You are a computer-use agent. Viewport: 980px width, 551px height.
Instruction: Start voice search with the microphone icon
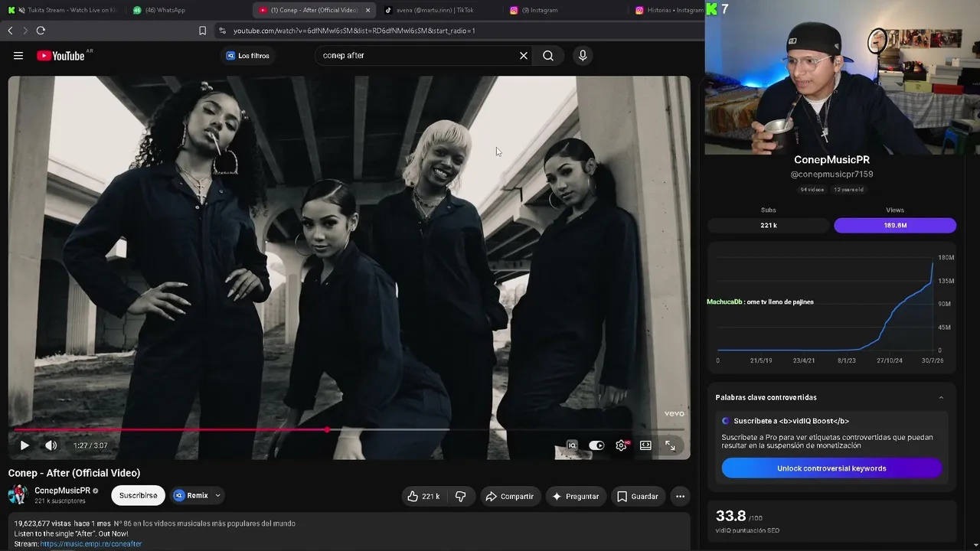(583, 55)
